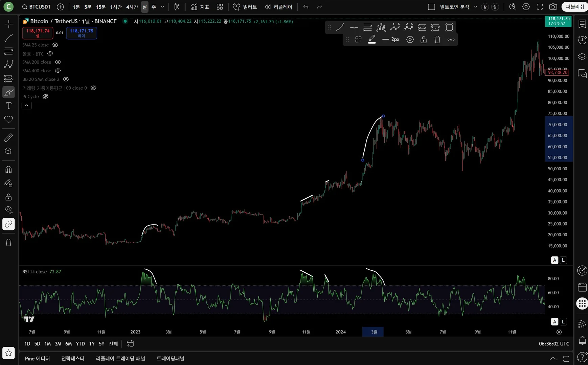Open the 전략테스터 tab
The image size is (588, 365).
click(73, 359)
